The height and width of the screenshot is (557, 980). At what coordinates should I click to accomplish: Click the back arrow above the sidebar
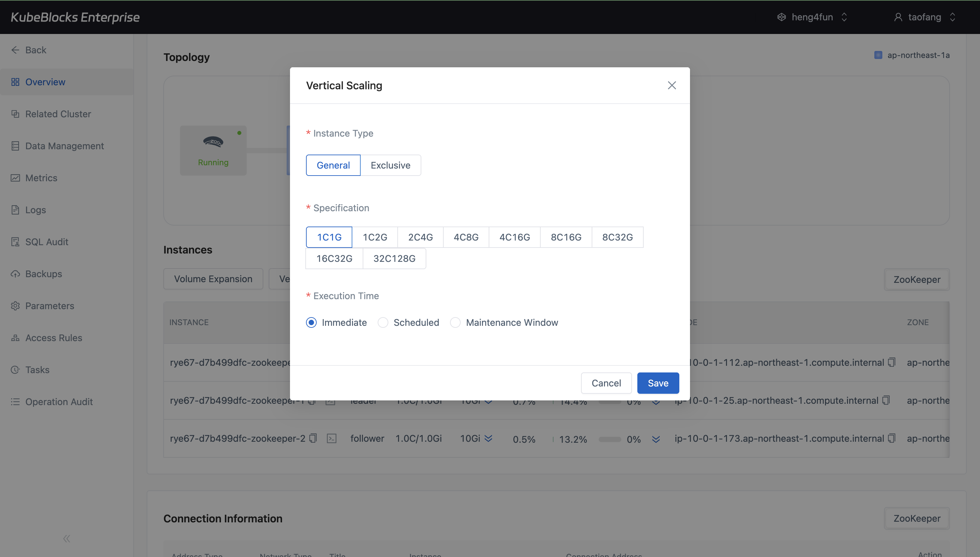pos(15,50)
